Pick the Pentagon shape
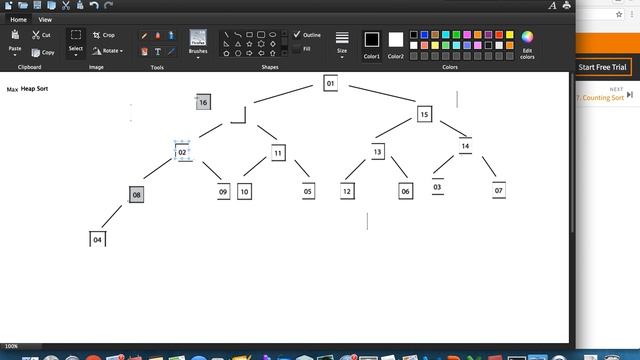The width and height of the screenshot is (640, 360). [226, 53]
